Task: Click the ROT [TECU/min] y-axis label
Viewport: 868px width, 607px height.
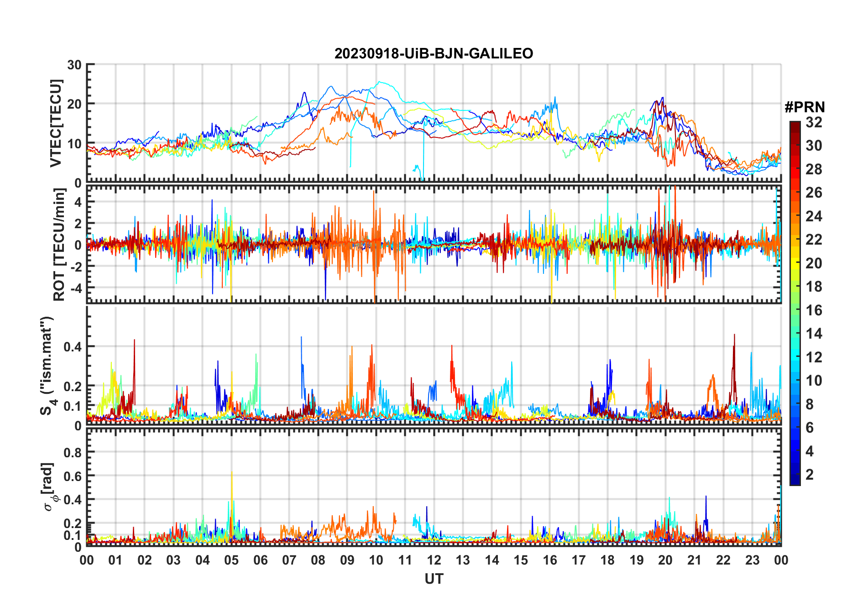Action: point(59,245)
